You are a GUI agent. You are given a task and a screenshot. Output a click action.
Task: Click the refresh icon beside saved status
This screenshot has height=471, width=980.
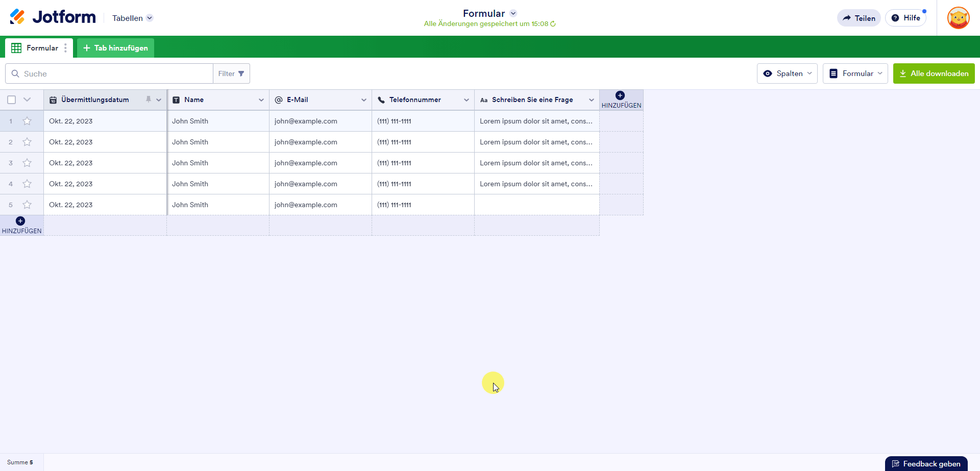click(x=553, y=24)
